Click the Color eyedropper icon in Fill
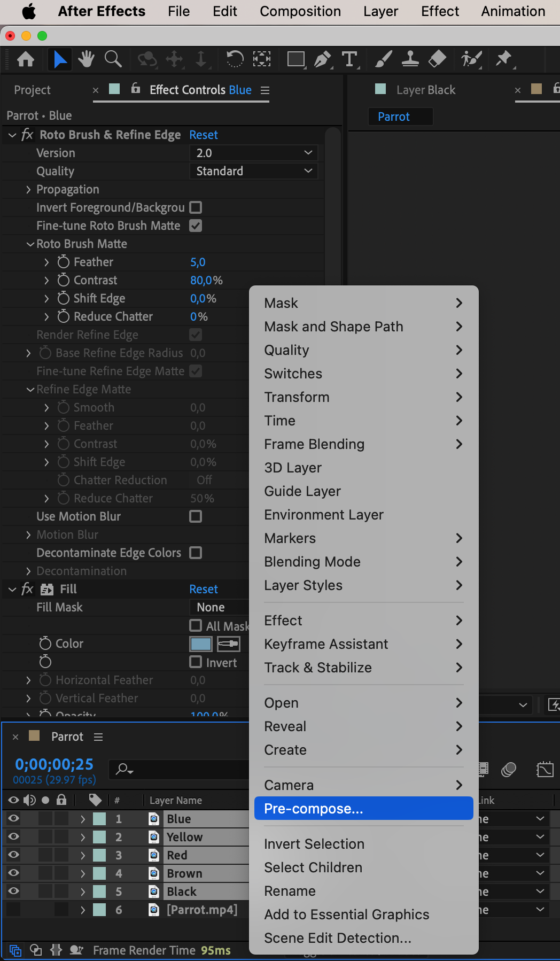This screenshot has width=560, height=961. click(228, 644)
